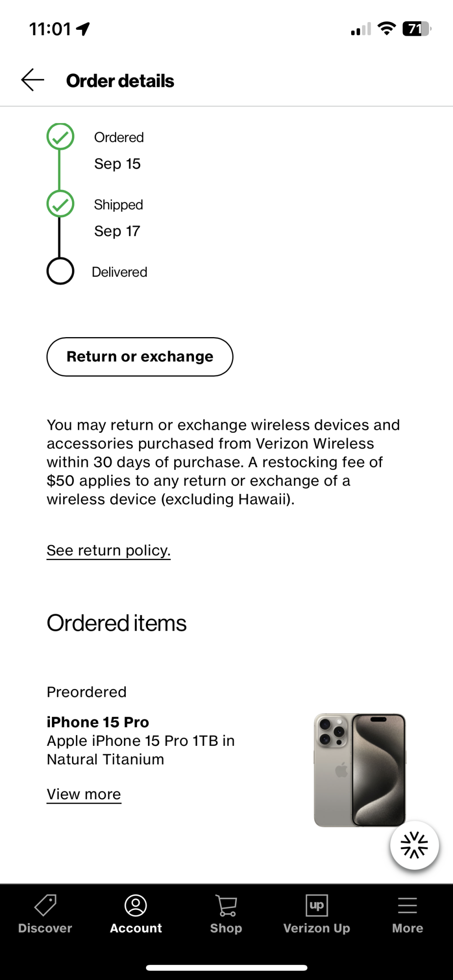Tap the Shipped green checkmark step
The width and height of the screenshot is (453, 980).
60,204
